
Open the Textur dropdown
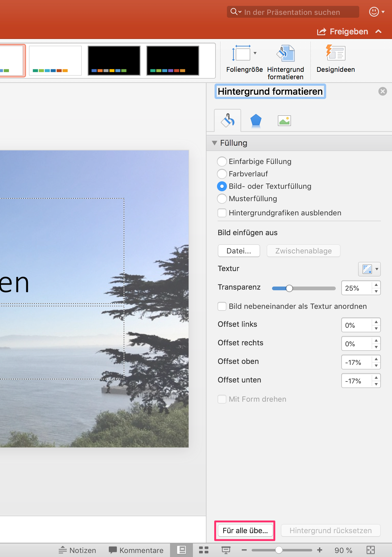tap(369, 269)
